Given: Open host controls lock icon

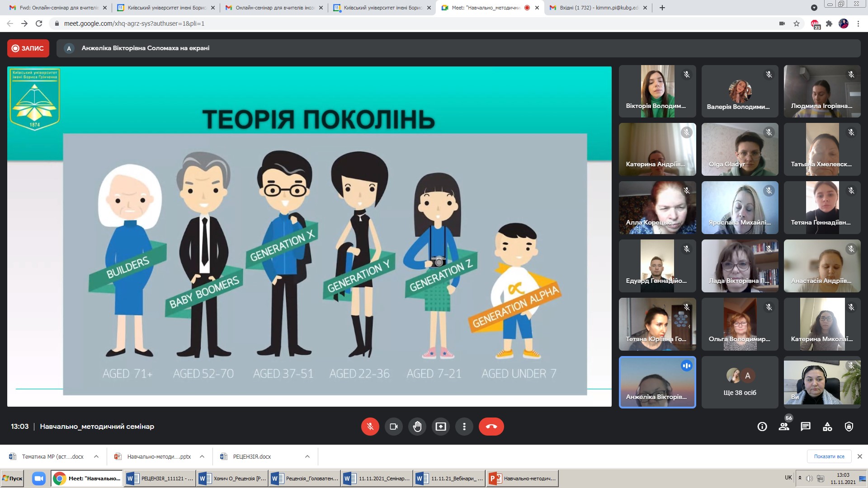Looking at the screenshot, I should click(849, 427).
